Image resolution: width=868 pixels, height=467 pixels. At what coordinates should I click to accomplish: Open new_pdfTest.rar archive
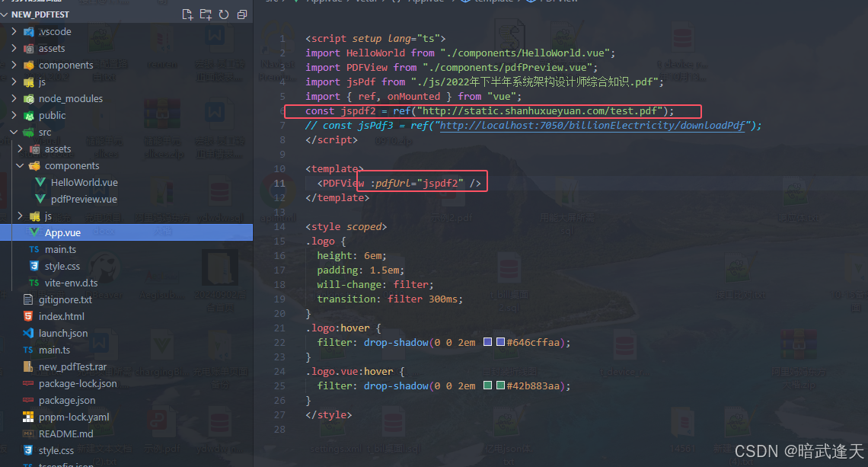coord(72,366)
